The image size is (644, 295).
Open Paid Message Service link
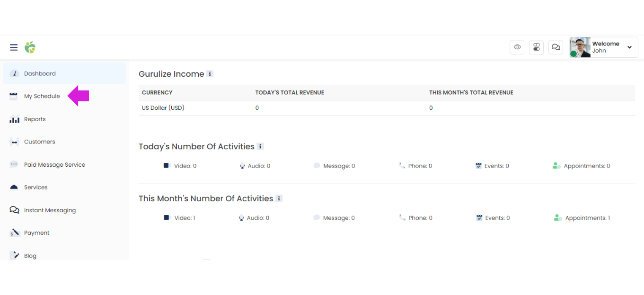pyautogui.click(x=54, y=165)
